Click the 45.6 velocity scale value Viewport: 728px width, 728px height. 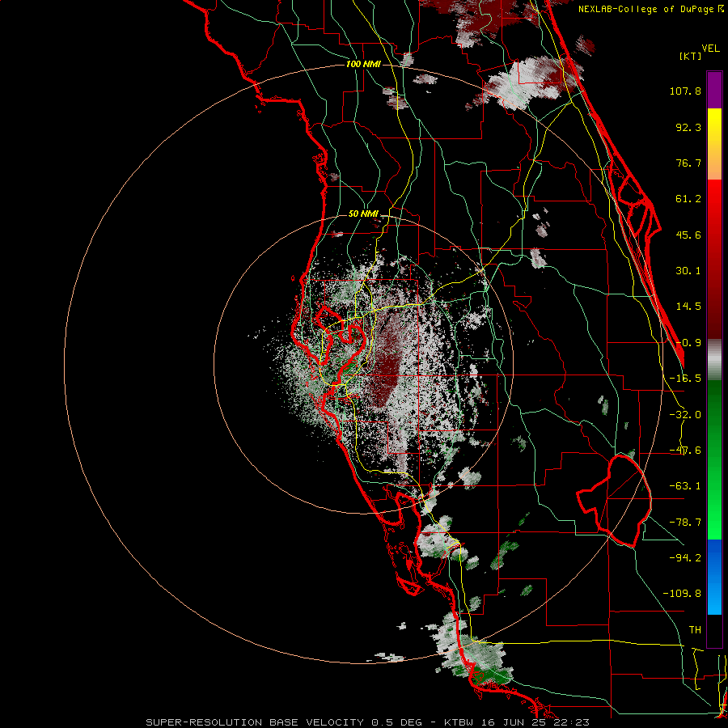click(688, 235)
